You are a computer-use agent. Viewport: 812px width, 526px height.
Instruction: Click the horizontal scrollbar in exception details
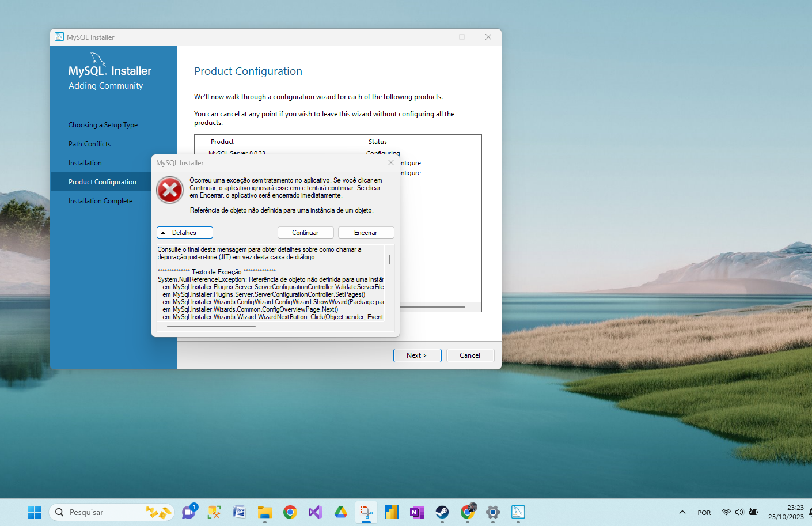pos(211,327)
